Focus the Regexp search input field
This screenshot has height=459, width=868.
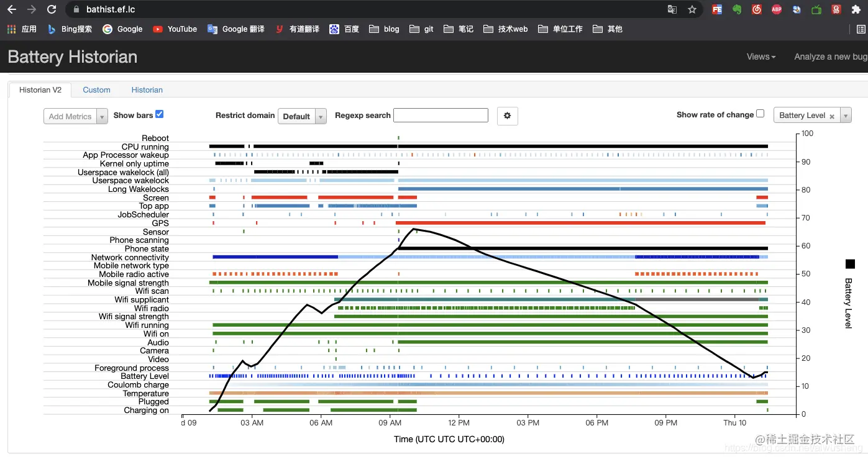pos(441,116)
